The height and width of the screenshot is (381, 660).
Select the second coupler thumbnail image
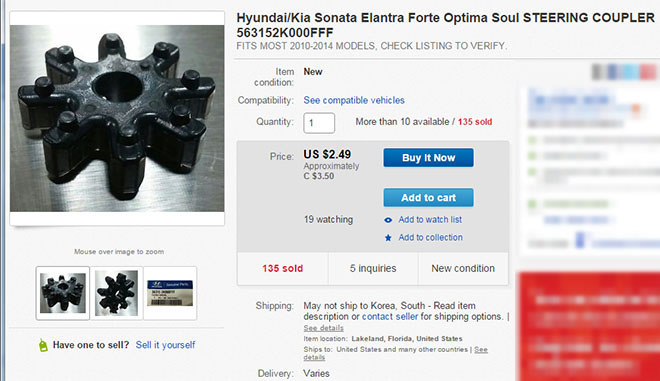point(117,293)
